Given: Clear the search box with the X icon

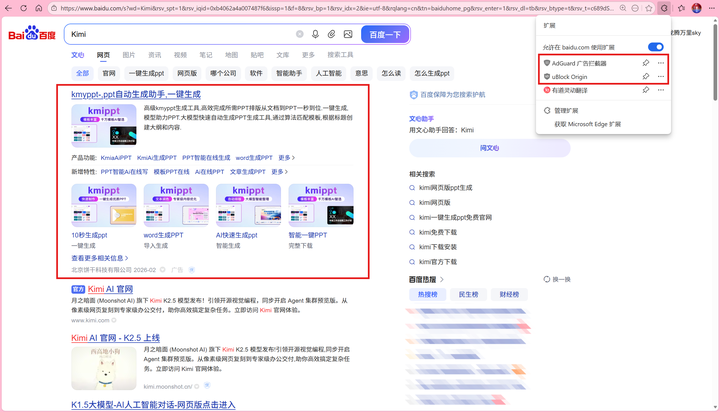Looking at the screenshot, I should click(299, 34).
